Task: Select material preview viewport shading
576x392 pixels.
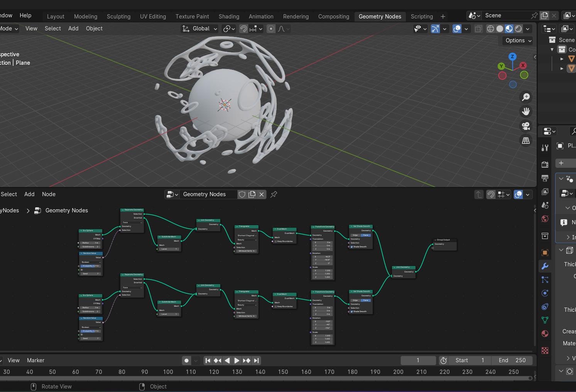Action: (509, 29)
